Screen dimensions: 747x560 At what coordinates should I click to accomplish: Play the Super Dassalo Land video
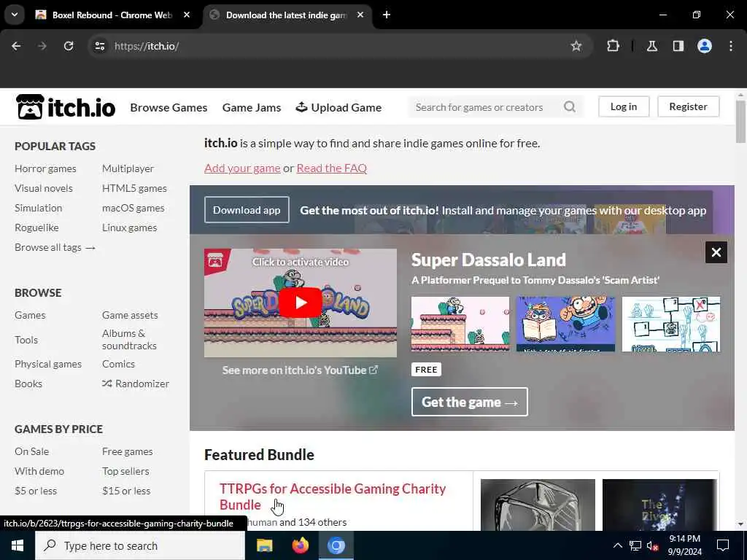point(300,303)
